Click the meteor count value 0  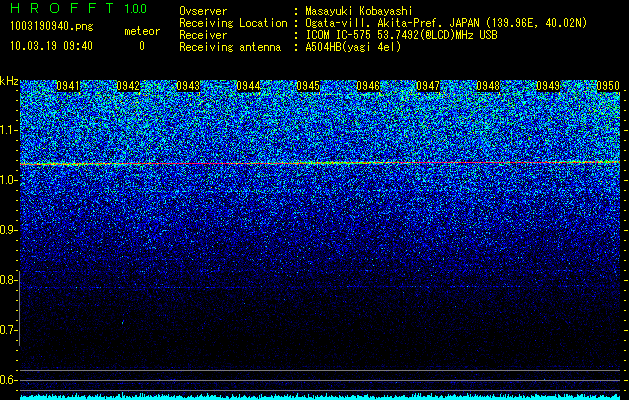(x=142, y=46)
